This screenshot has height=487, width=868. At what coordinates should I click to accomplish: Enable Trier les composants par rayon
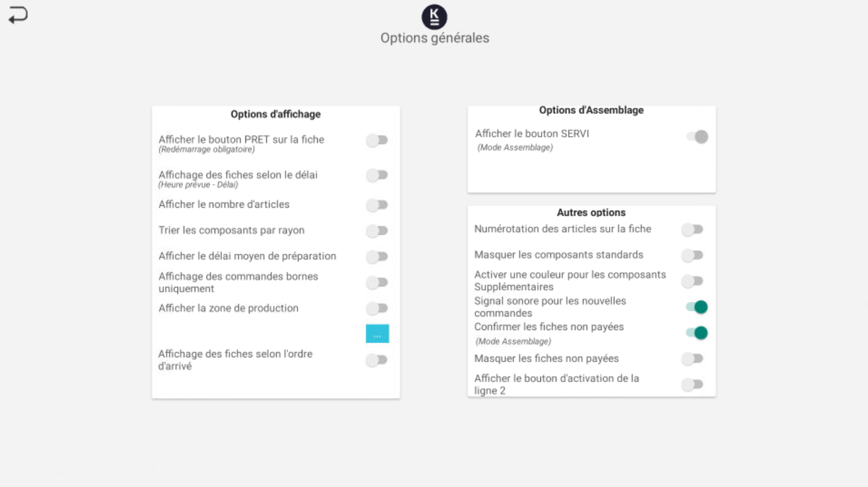[x=377, y=231]
